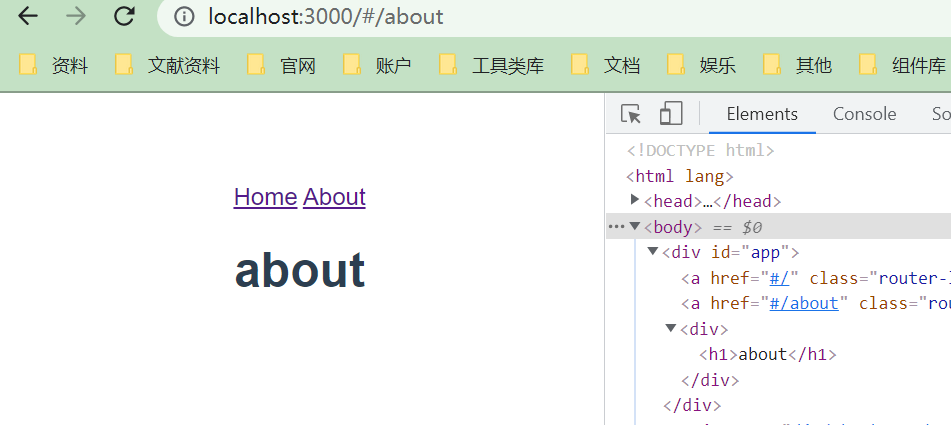
Task: Collapse the inner div node containing h1
Action: coord(671,328)
